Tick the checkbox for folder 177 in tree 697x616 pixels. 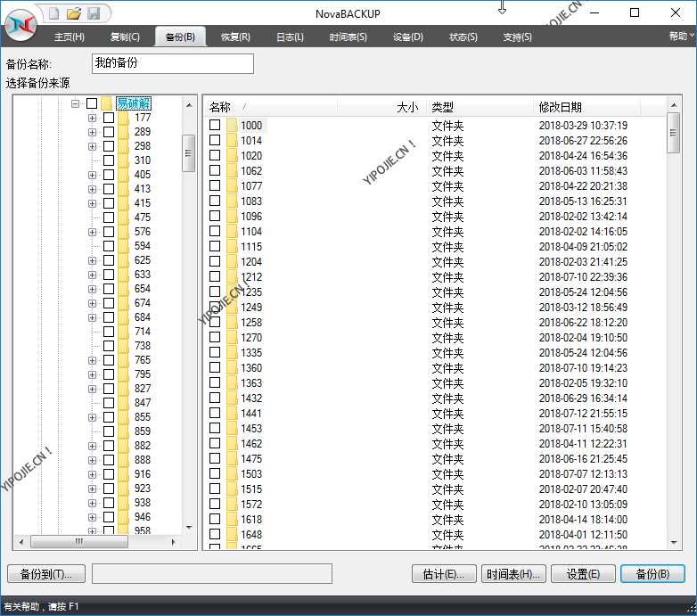(x=109, y=118)
